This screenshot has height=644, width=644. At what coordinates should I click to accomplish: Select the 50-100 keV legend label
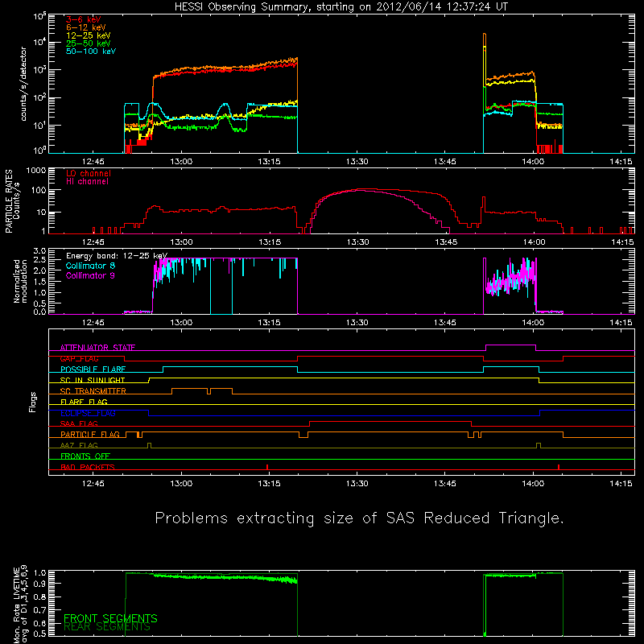pyautogui.click(x=91, y=52)
